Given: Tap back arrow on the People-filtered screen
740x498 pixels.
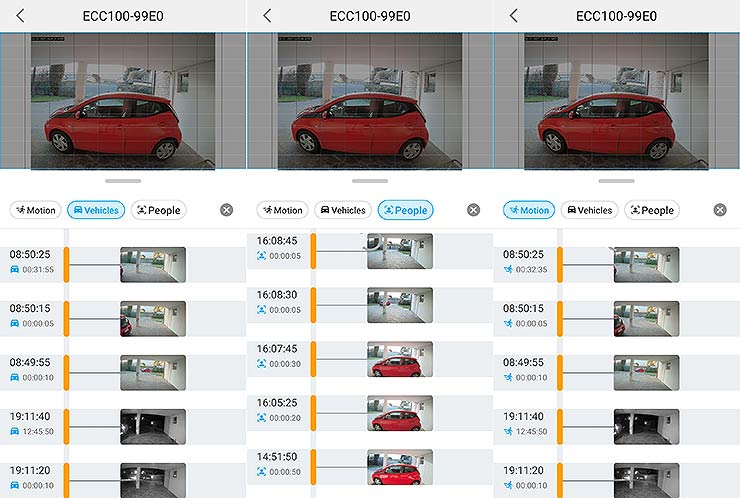Looking at the screenshot, I should click(x=268, y=16).
